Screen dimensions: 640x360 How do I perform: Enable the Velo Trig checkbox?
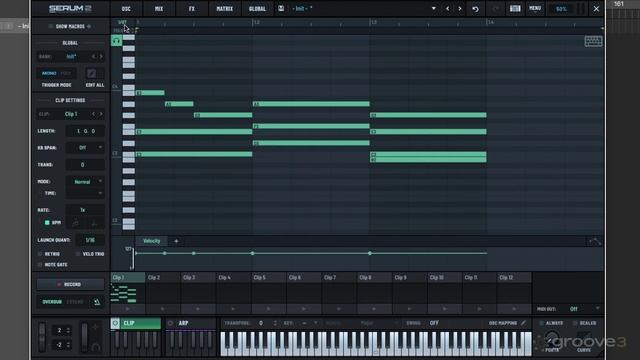(78, 254)
